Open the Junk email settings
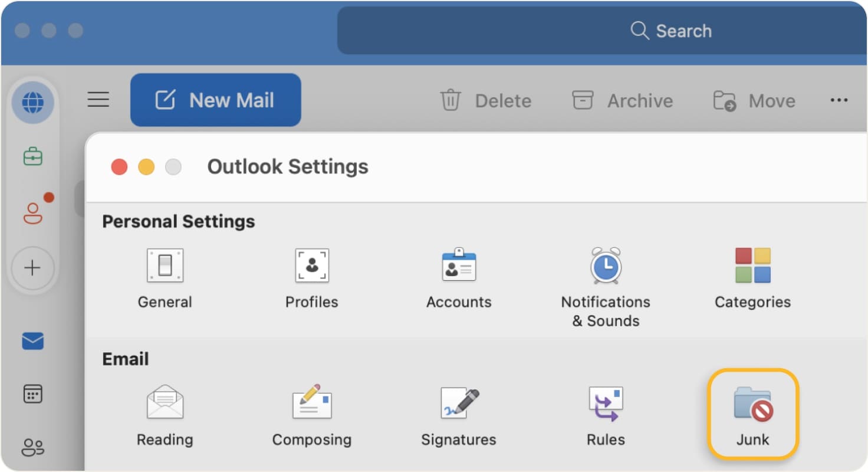This screenshot has height=472, width=868. 752,413
